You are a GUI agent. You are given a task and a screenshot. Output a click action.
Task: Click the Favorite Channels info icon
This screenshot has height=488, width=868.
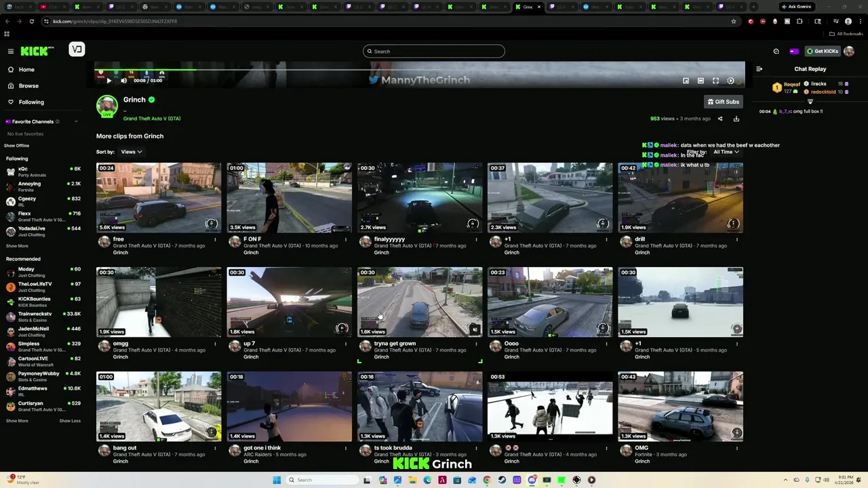tap(58, 121)
